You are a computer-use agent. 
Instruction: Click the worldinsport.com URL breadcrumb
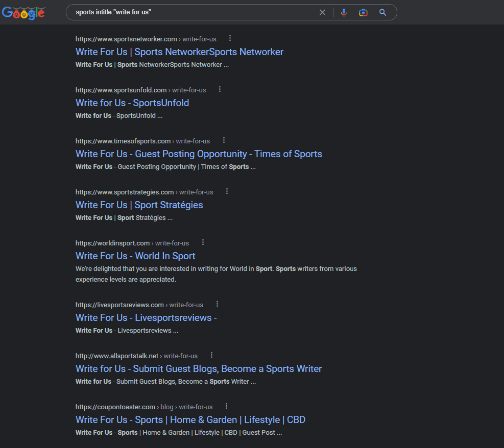132,243
